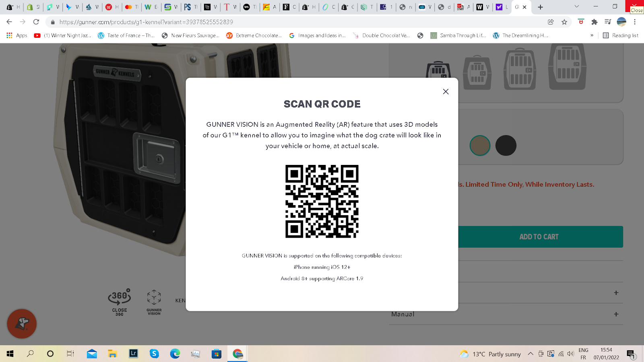Open The Dreamlining bookmark
This screenshot has height=362, width=644.
coord(520,35)
